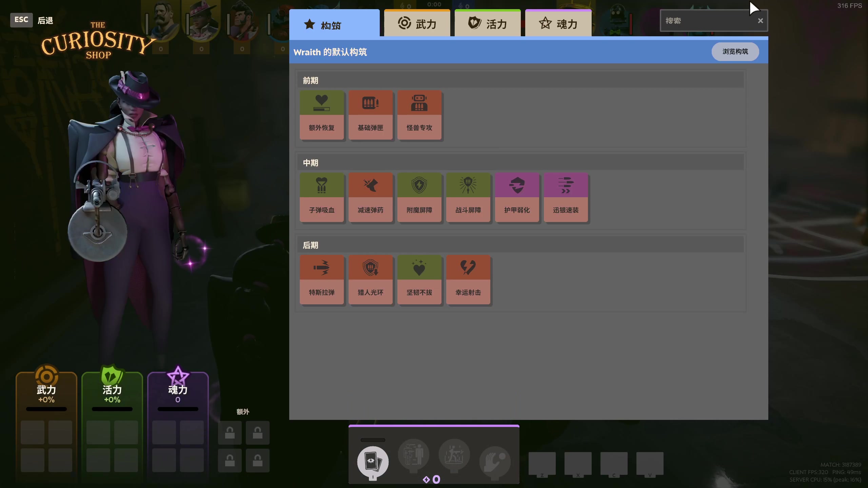
Task: Select the 子弹吸血 item card
Action: 321,197
